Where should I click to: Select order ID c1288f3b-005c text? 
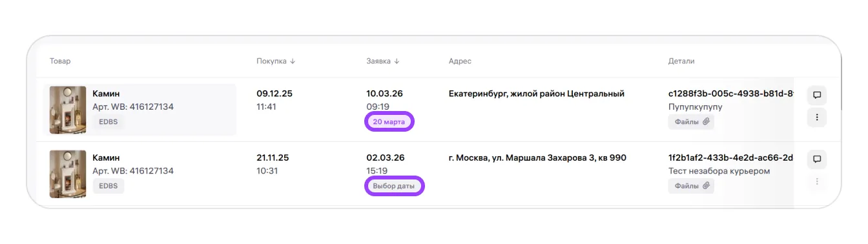730,94
